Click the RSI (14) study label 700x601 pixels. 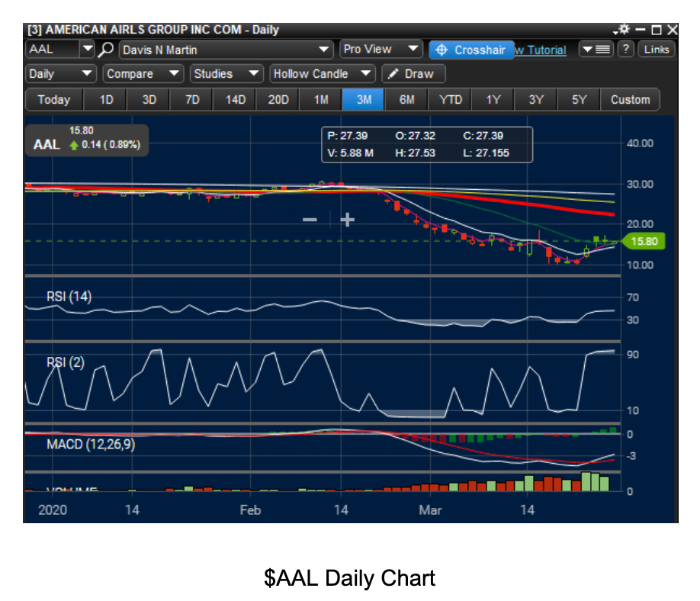point(69,297)
